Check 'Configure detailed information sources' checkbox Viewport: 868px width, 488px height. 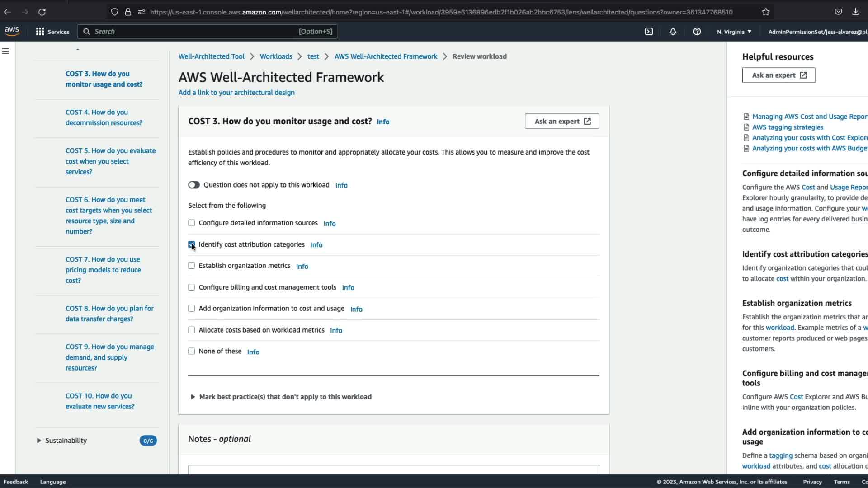192,223
